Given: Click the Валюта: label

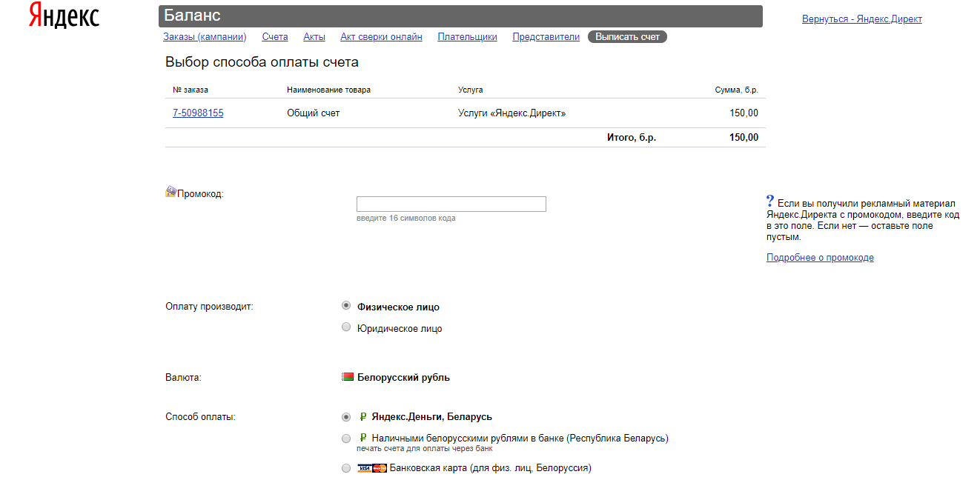Looking at the screenshot, I should 183,378.
